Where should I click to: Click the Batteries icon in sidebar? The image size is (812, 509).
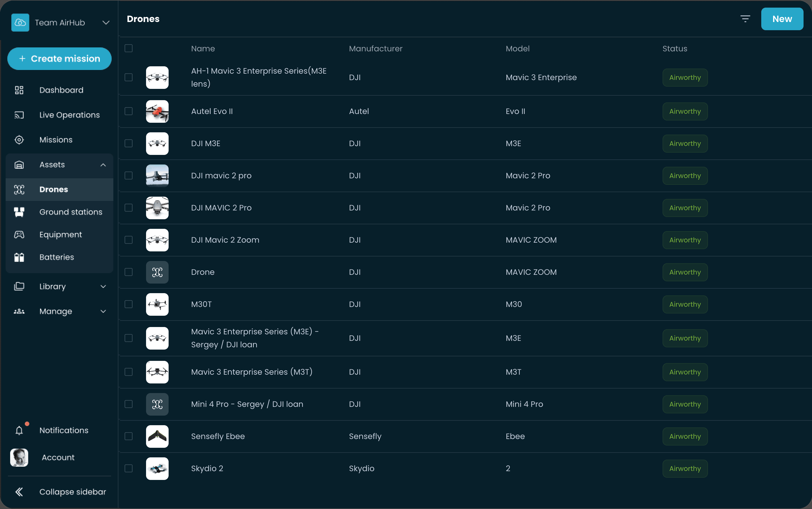point(19,257)
